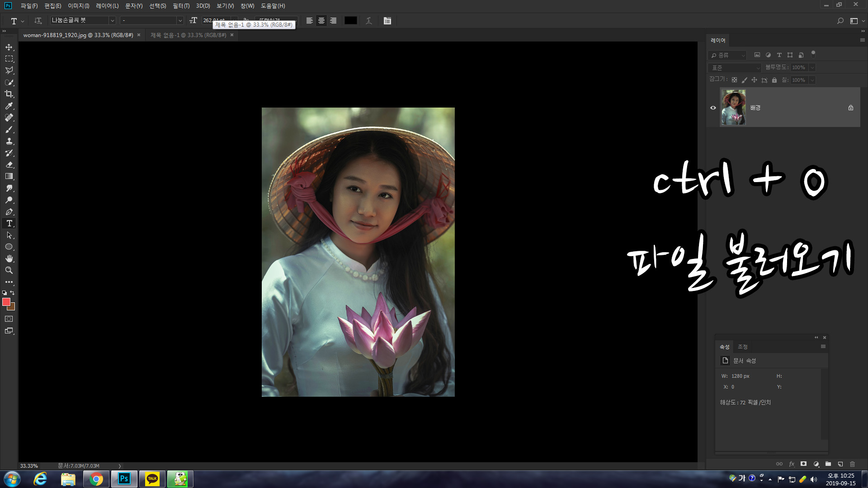Image resolution: width=868 pixels, height=488 pixels.
Task: Toggle center text alignment
Action: point(321,21)
